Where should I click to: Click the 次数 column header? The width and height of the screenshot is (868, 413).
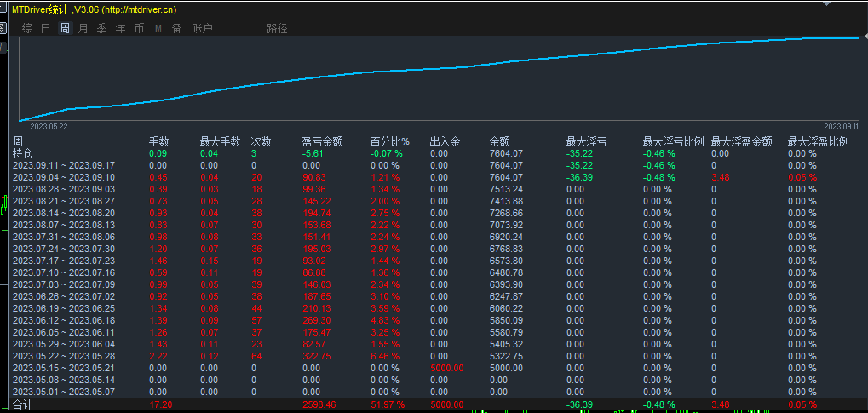[x=262, y=141]
